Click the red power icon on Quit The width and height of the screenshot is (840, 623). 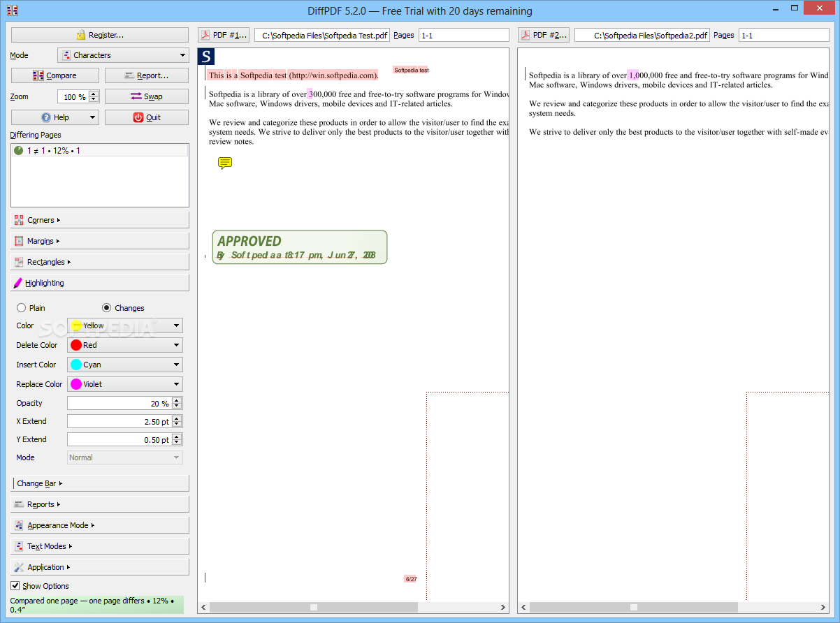pos(138,117)
